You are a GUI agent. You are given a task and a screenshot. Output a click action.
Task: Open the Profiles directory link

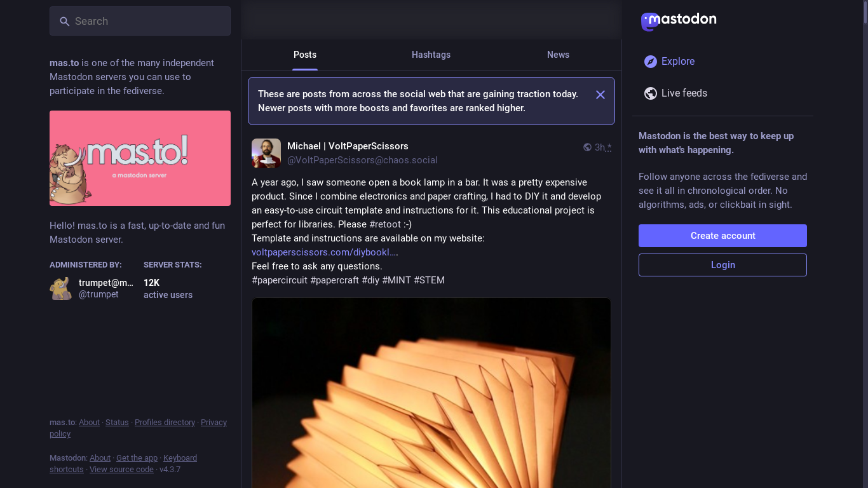point(165,423)
